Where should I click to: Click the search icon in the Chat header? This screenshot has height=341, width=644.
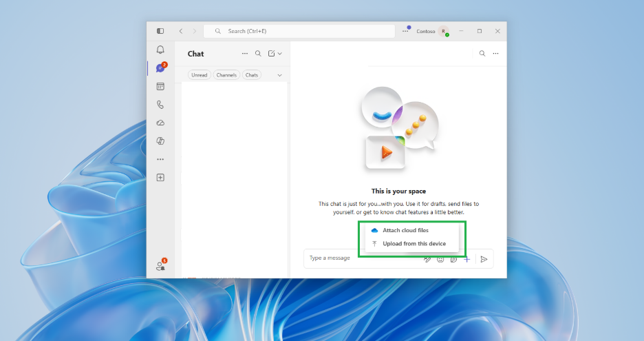point(258,54)
